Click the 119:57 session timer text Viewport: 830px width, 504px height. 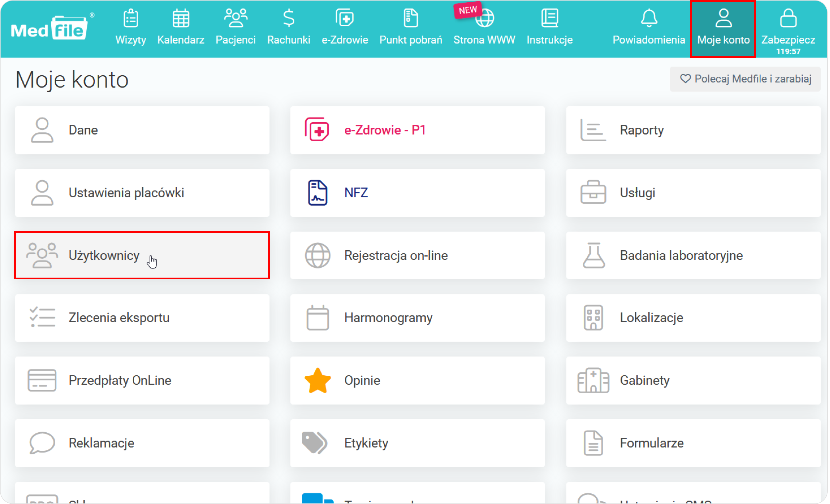tap(788, 51)
